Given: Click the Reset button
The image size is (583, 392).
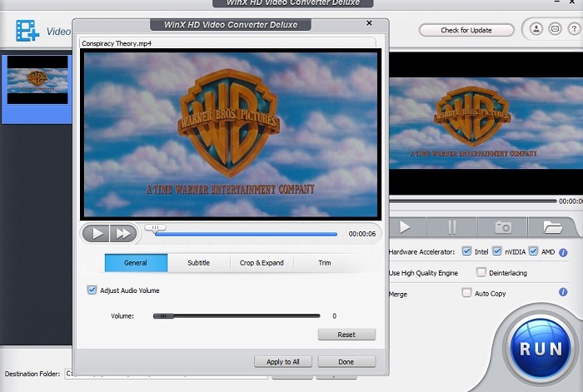Looking at the screenshot, I should click(x=346, y=335).
